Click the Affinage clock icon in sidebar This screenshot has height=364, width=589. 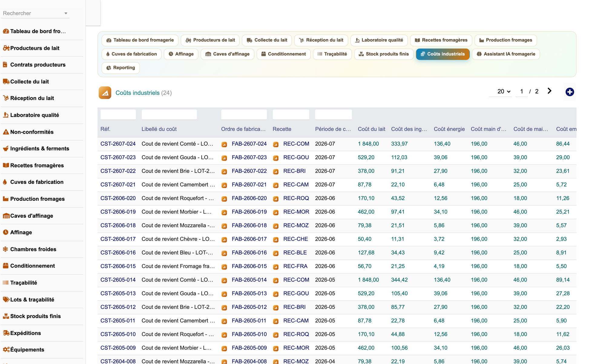pos(5,232)
